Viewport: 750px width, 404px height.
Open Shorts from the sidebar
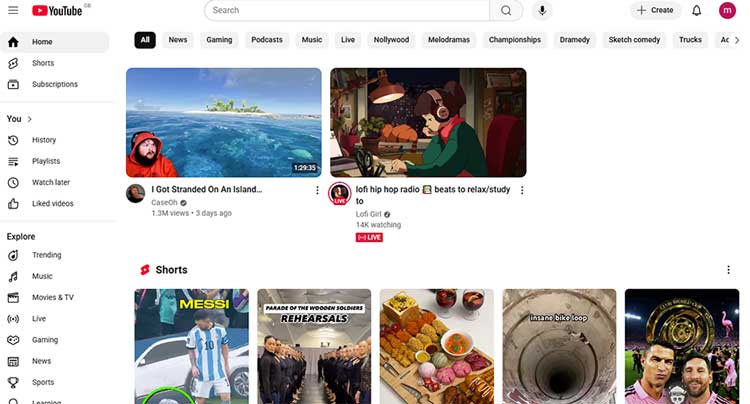pos(42,63)
